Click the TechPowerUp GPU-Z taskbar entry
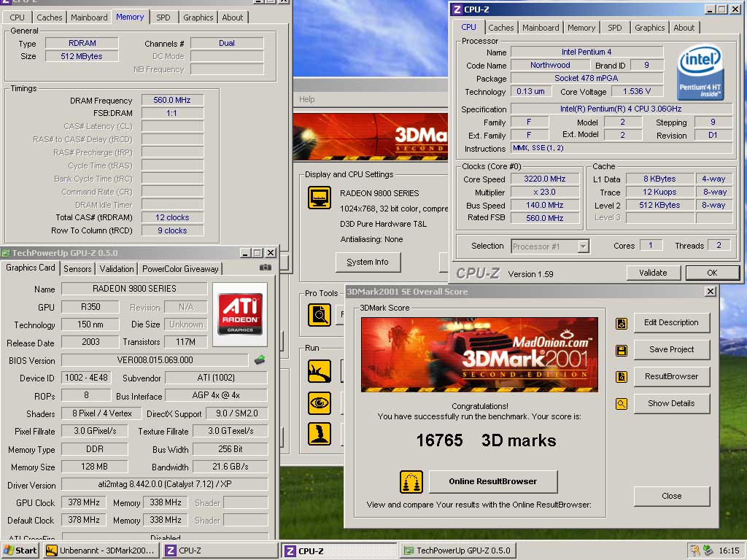 pyautogui.click(x=457, y=551)
